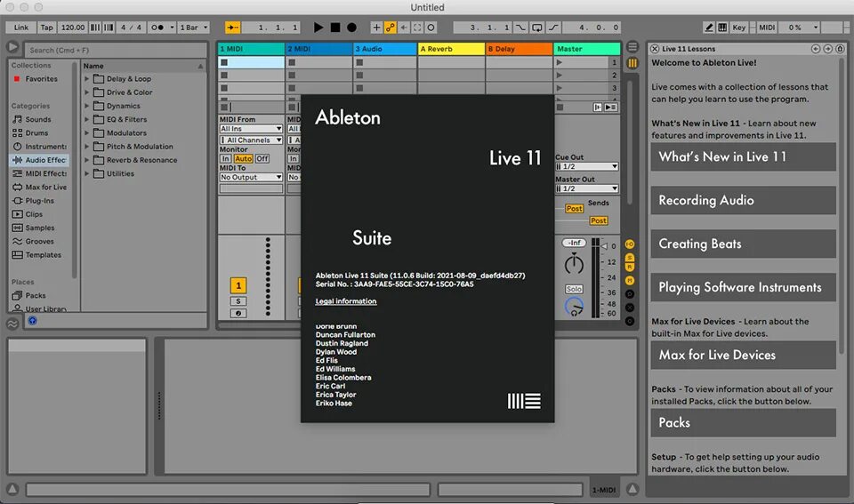Toggle the Loop switch

537,28
